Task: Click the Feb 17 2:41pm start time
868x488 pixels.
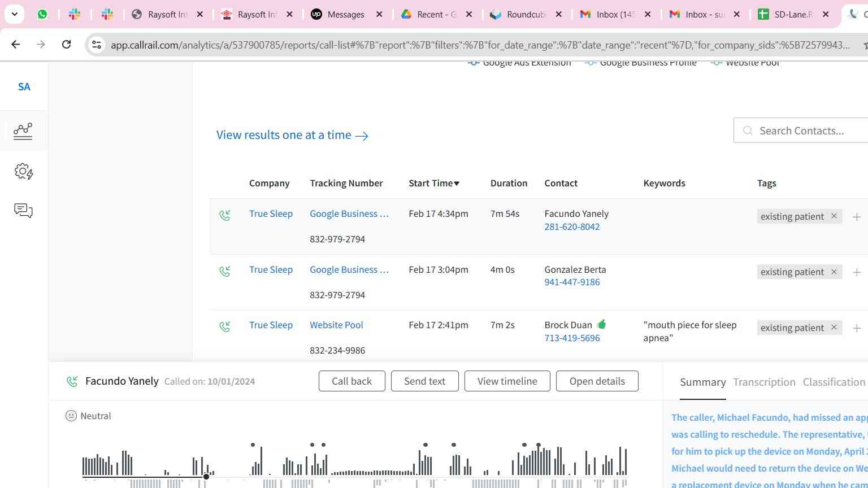Action: [x=438, y=325]
